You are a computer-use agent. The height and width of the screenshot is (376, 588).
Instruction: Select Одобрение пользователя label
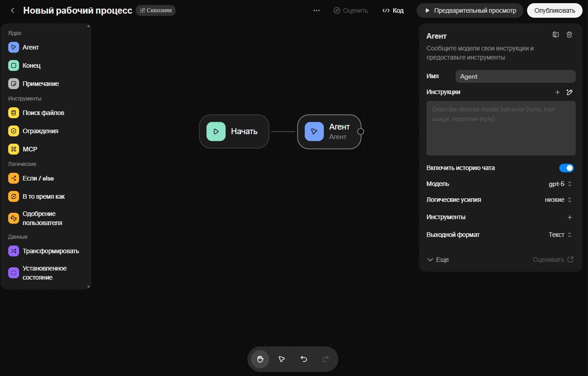(x=42, y=218)
